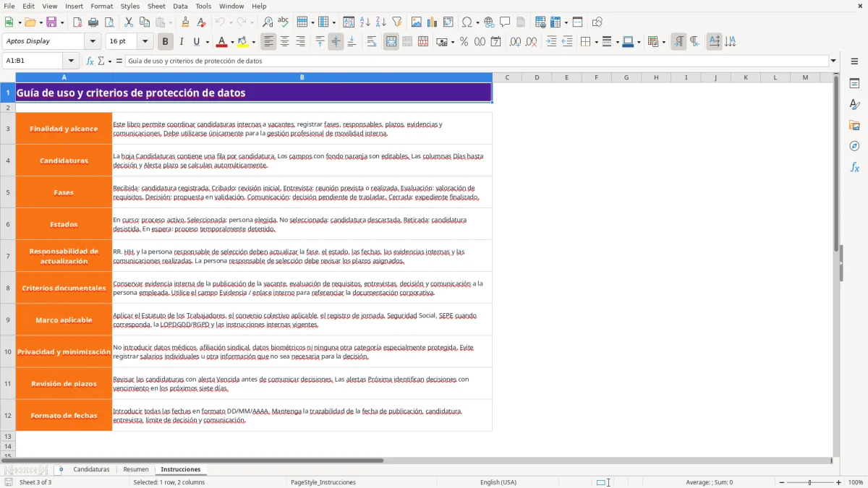Switch to Candidaturas sheet tab

click(x=91, y=470)
